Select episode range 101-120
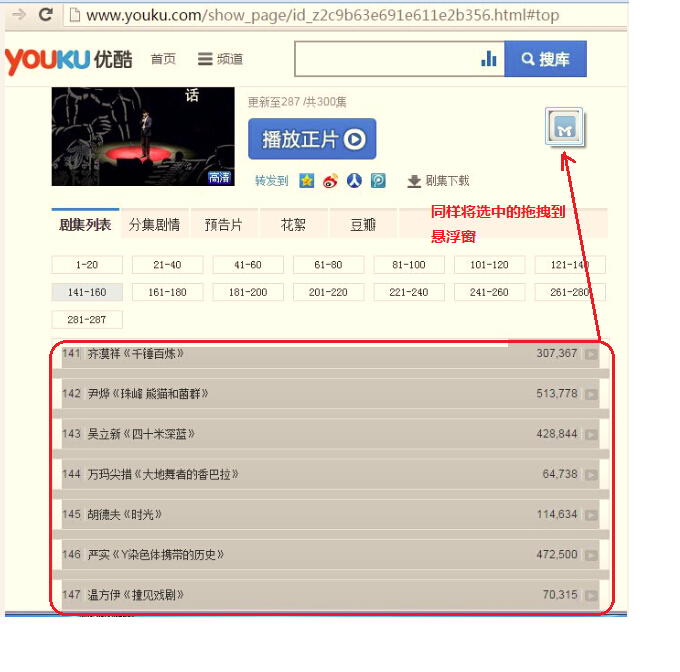 tap(489, 265)
